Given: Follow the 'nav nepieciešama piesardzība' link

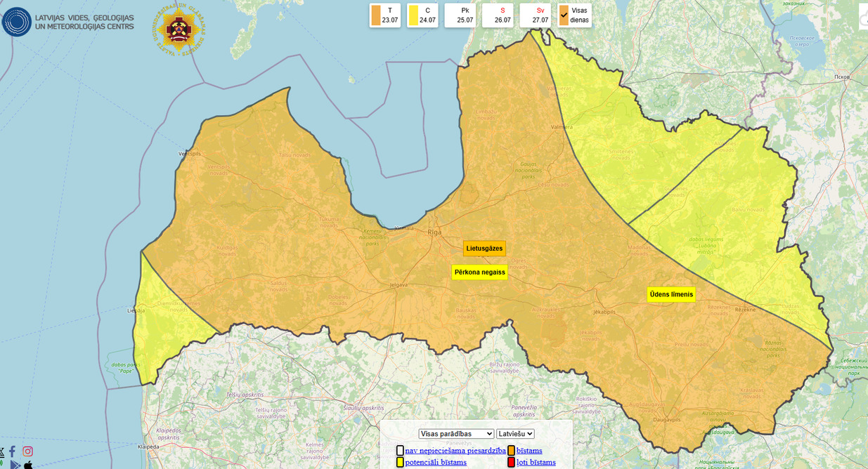Looking at the screenshot, I should click(455, 451).
